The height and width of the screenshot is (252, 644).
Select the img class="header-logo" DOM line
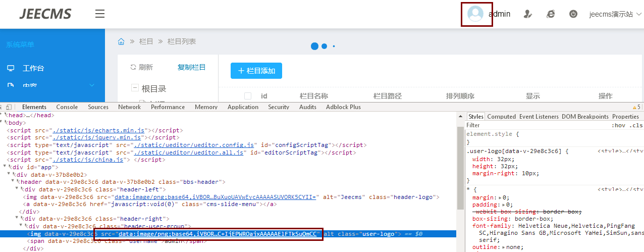click(x=232, y=196)
